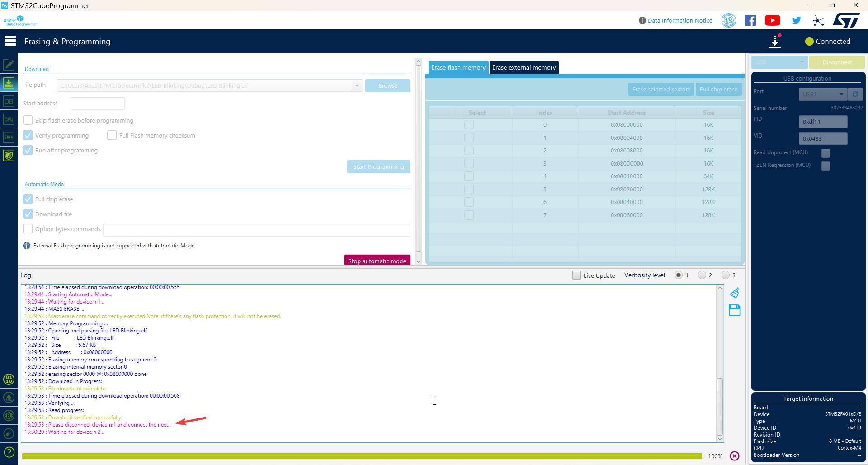Select sector index 0 checkbox
The width and height of the screenshot is (868, 465).
coord(469,125)
